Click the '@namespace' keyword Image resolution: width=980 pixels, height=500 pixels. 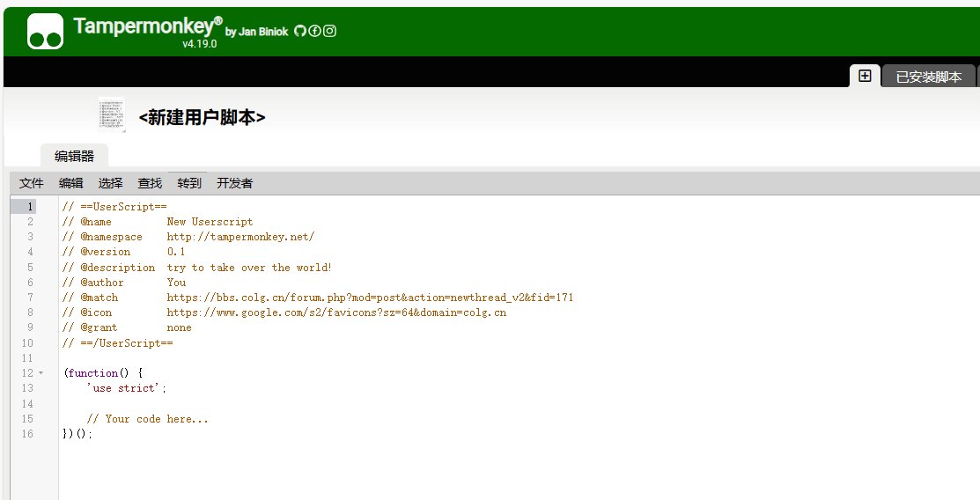point(111,237)
